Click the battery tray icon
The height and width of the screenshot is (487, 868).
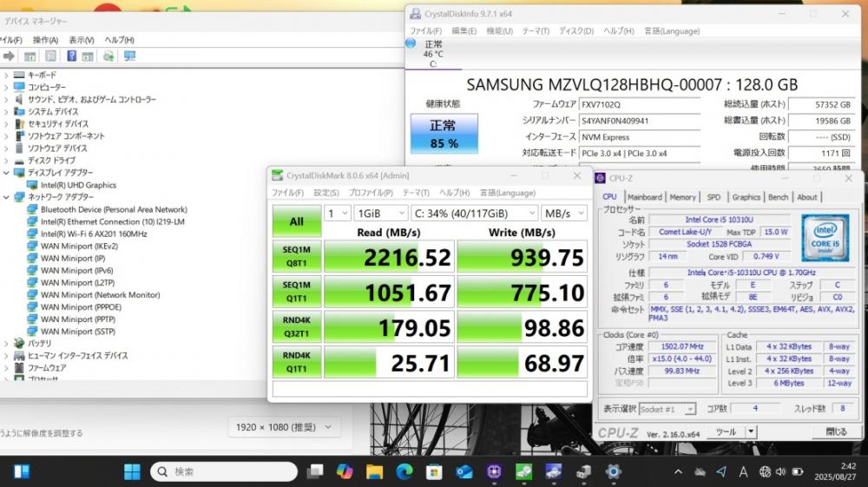click(798, 471)
